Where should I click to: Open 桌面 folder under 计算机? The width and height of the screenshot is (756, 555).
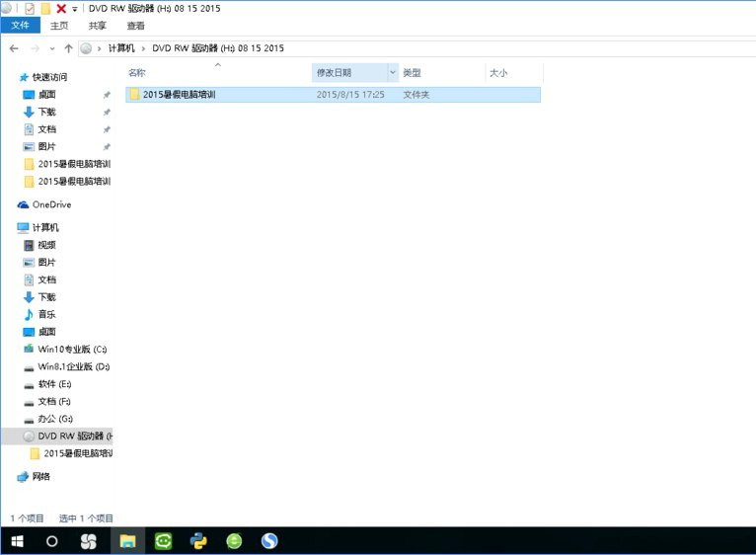(46, 332)
